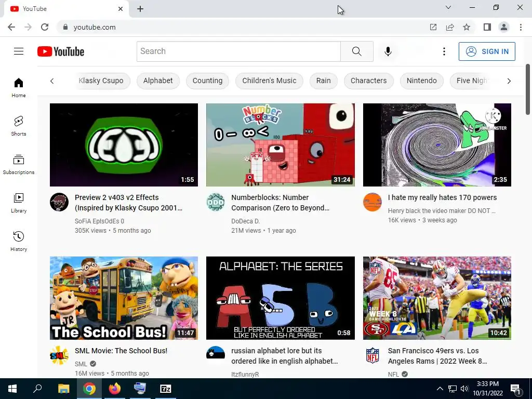Open the tab search dropdown

pyautogui.click(x=448, y=7)
